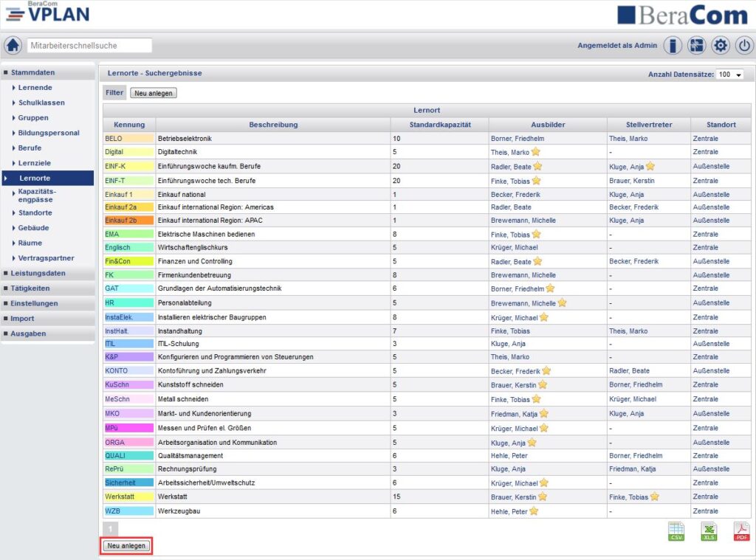This screenshot has height=560, width=756.
Task: Export the table as CSV
Action: click(x=676, y=531)
